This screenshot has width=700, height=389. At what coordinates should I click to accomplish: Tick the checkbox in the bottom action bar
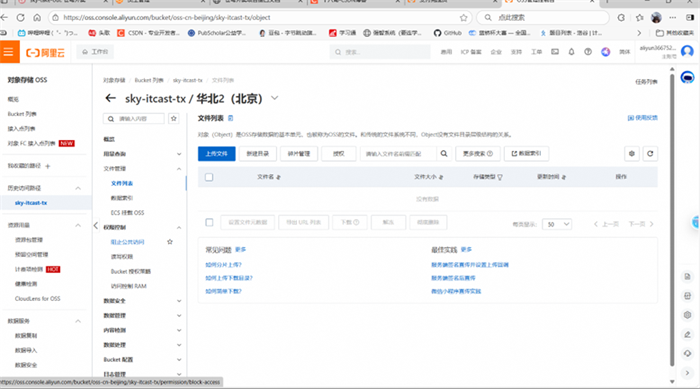[x=209, y=222]
